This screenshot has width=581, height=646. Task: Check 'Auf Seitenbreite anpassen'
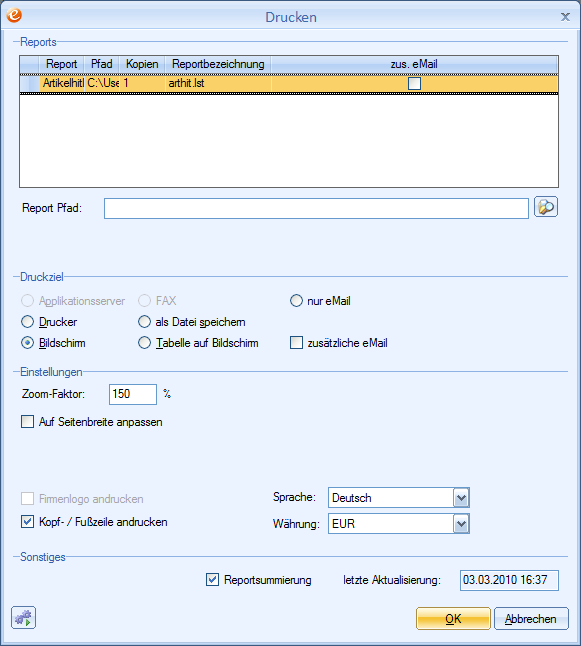pos(28,422)
